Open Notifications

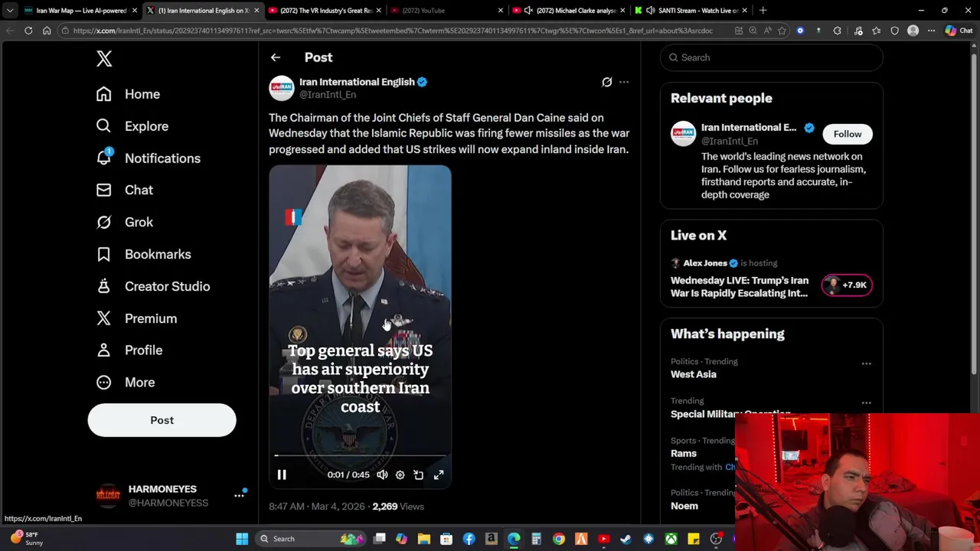[149, 158]
